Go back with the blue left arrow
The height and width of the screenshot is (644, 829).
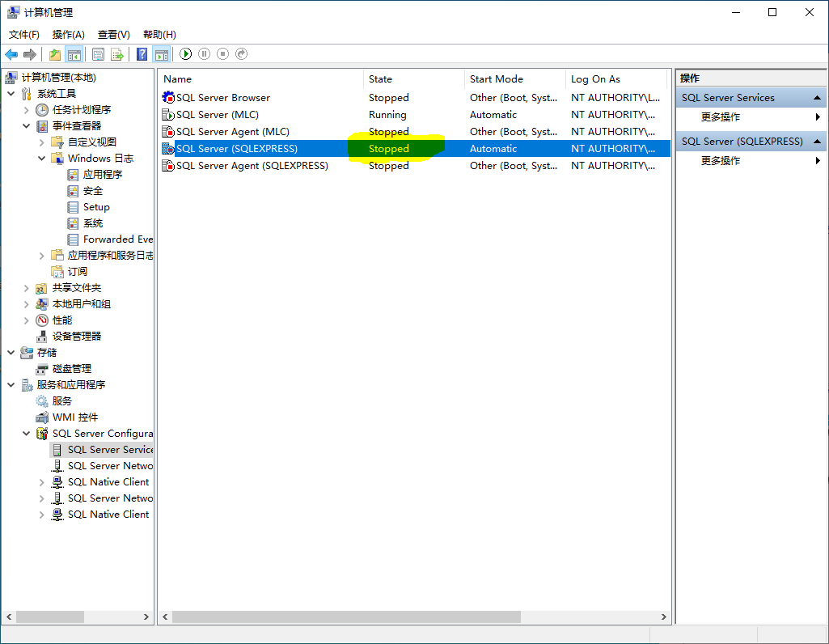[x=11, y=54]
